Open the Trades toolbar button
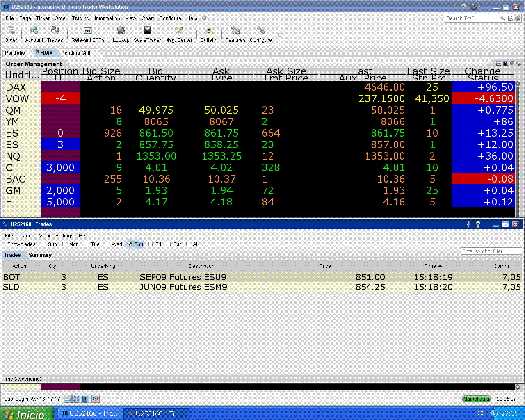The width and height of the screenshot is (525, 420). click(x=55, y=34)
